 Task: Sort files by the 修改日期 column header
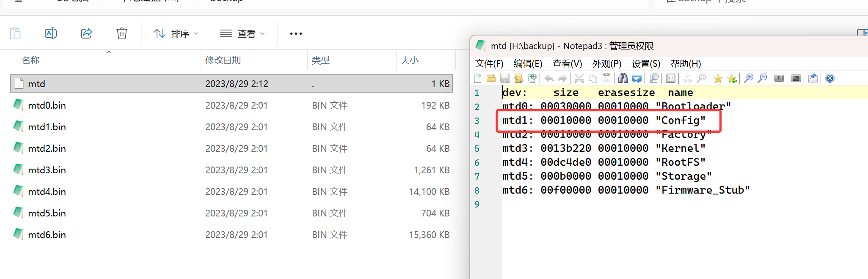223,60
